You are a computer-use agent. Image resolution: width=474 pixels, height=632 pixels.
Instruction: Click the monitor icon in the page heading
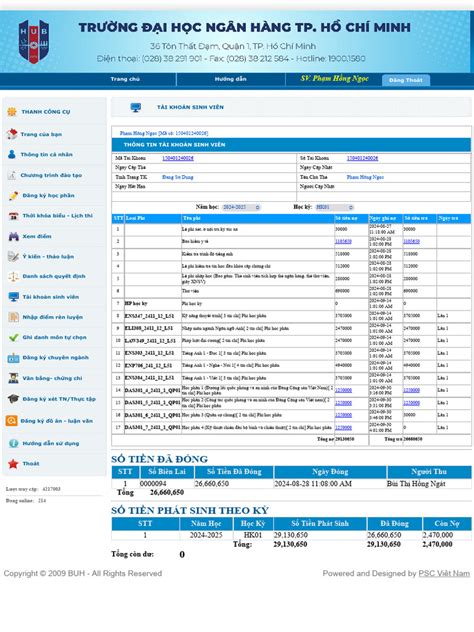[136, 107]
